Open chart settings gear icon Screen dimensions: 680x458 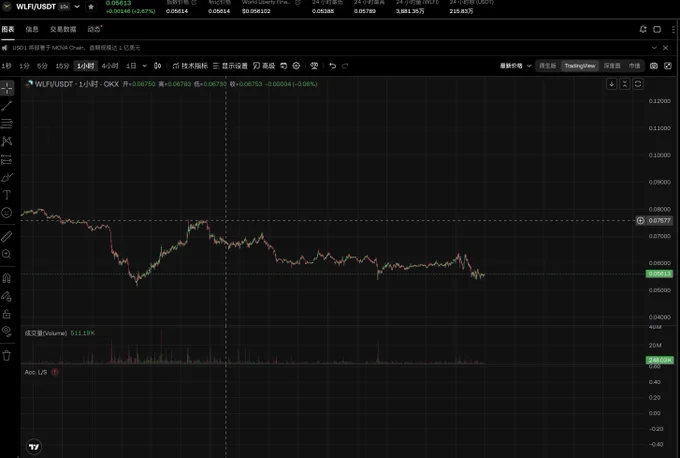[296, 66]
